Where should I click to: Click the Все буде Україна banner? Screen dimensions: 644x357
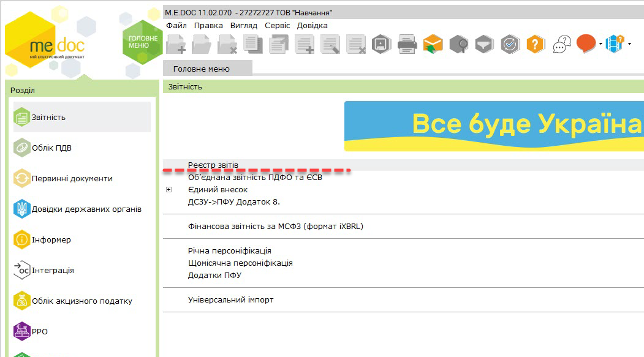pyautogui.click(x=494, y=126)
